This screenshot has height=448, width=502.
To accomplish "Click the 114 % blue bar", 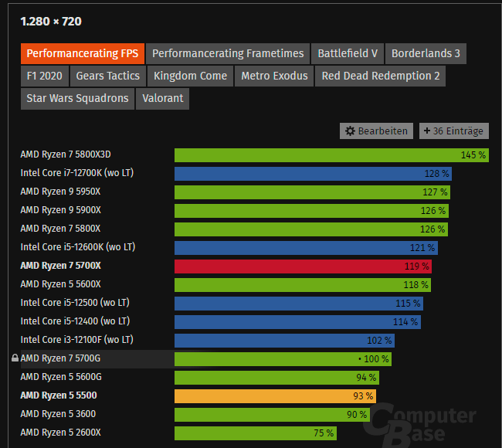I will click(298, 322).
